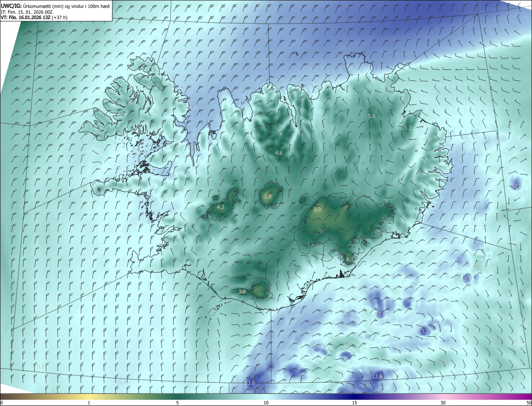Viewport: 532px width, 406px height.
Task: Click the 5.2 value on the map
Action: tap(408, 128)
